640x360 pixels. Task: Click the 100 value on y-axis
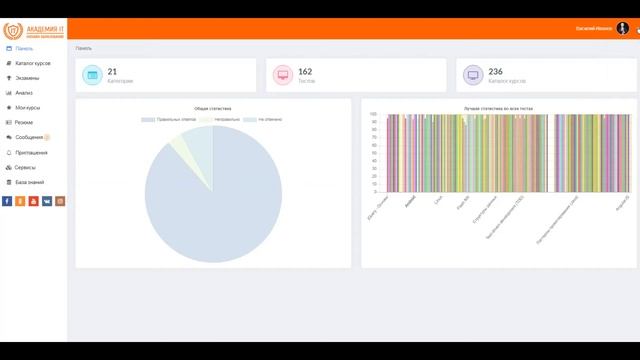point(373,114)
